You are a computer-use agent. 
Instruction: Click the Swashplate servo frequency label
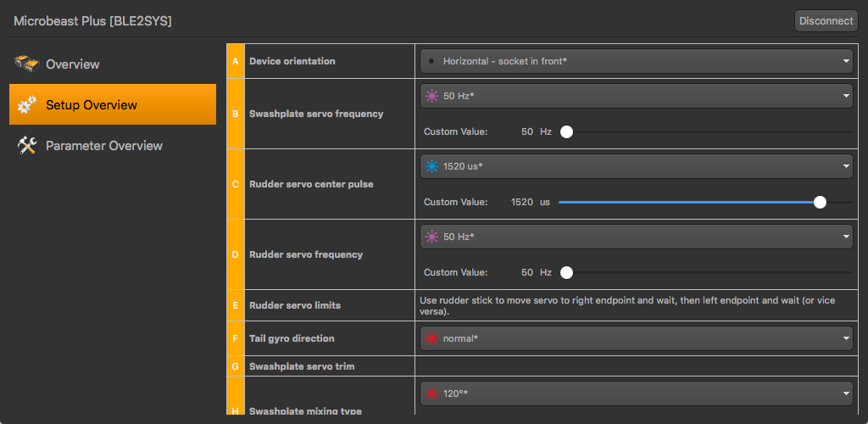click(x=316, y=114)
